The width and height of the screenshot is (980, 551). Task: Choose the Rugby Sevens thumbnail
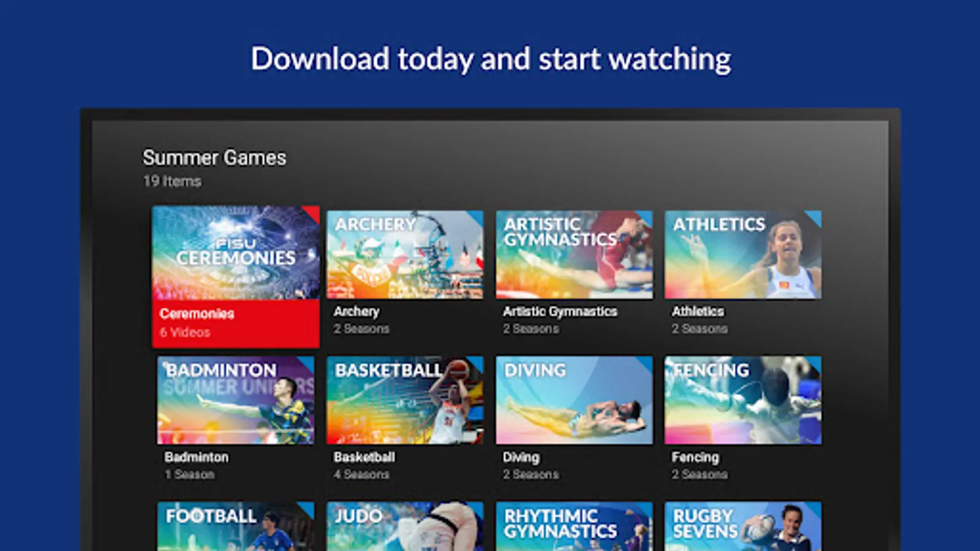pos(743,527)
